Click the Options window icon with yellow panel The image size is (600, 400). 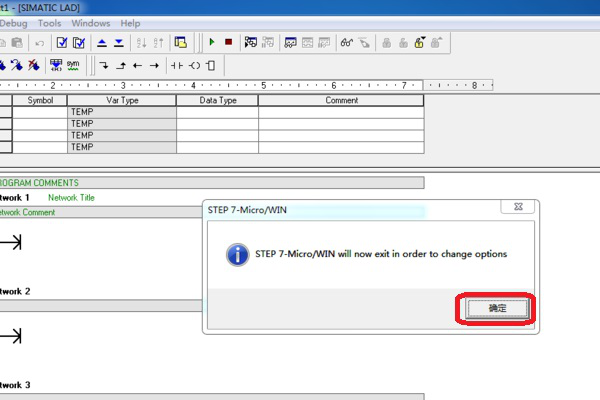click(x=181, y=42)
